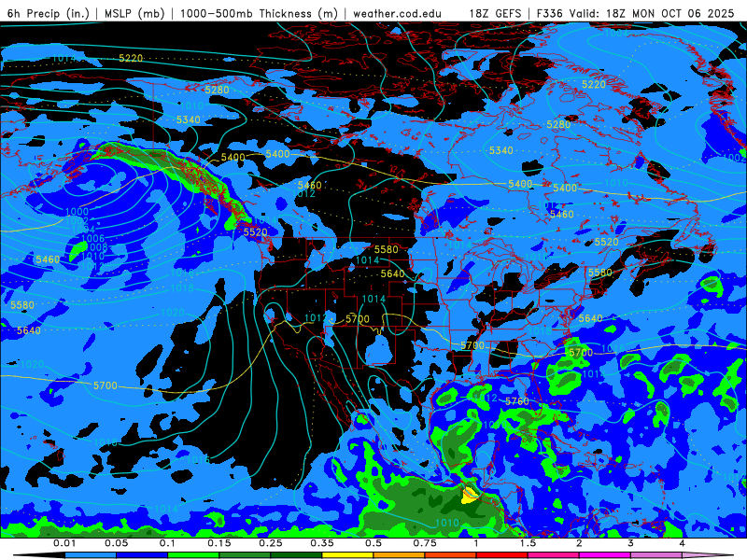Select the light blue 0.01–0.05 legend swatch
Viewport: 747px width, 560px height.
click(x=90, y=555)
